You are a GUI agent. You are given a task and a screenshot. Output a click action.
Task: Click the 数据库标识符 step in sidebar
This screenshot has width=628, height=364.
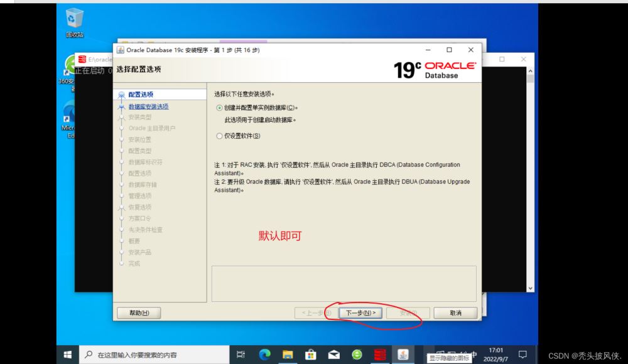pyautogui.click(x=146, y=162)
